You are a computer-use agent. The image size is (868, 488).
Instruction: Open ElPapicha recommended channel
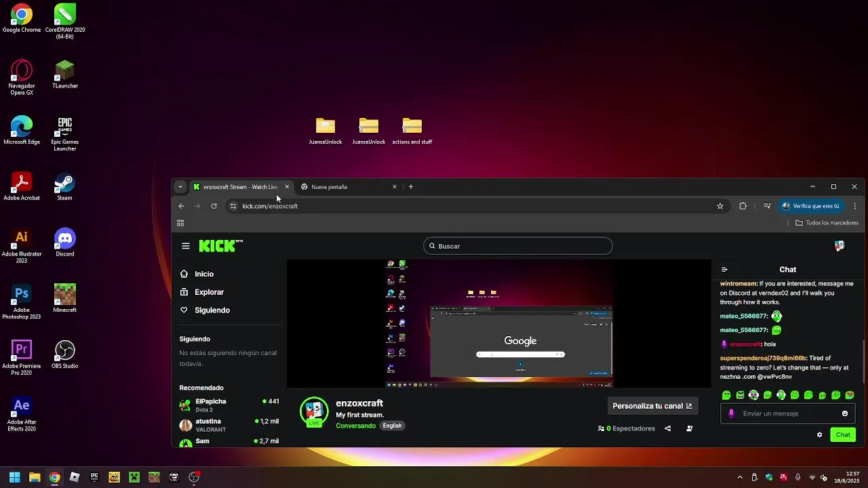coord(229,405)
